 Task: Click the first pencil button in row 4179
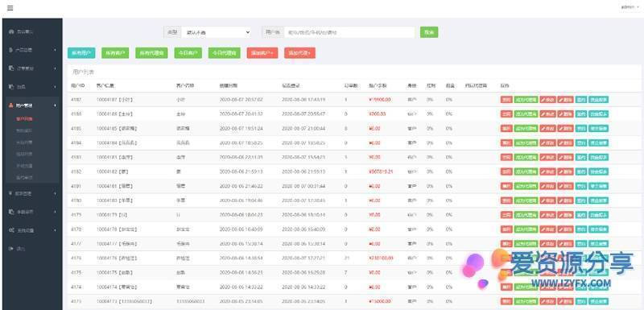[x=547, y=215]
